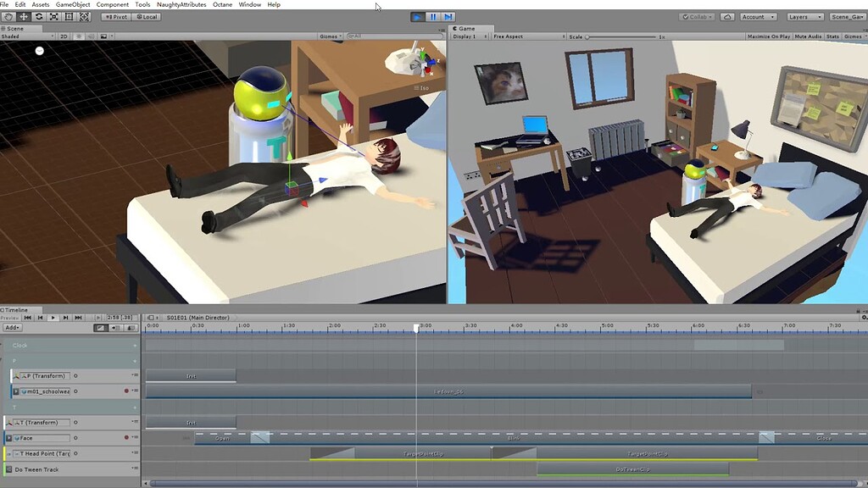Viewport: 868px width, 488px height.
Task: Select the Hand tool in the toolbar
Action: 9,16
